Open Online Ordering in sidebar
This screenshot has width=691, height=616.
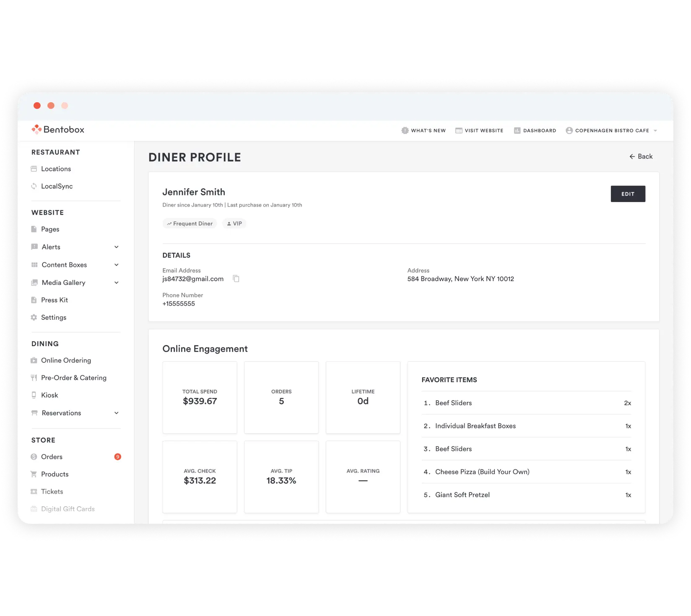click(66, 360)
